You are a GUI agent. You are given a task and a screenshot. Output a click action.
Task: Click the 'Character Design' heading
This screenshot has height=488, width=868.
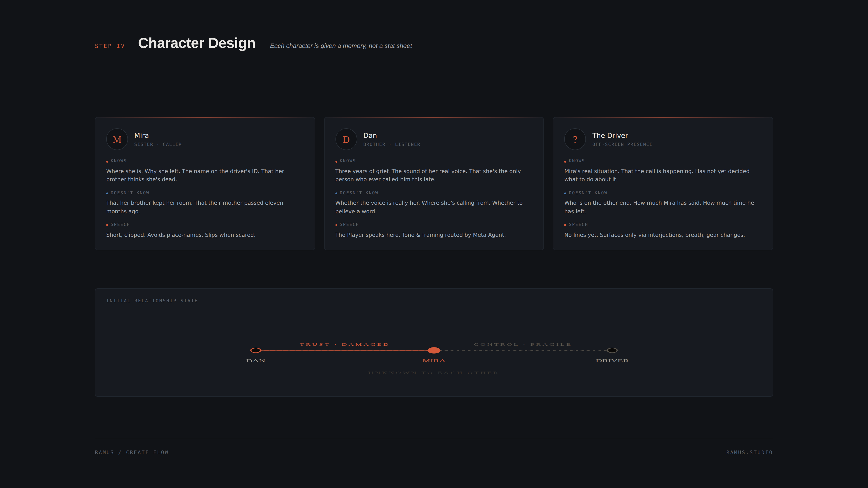(197, 43)
